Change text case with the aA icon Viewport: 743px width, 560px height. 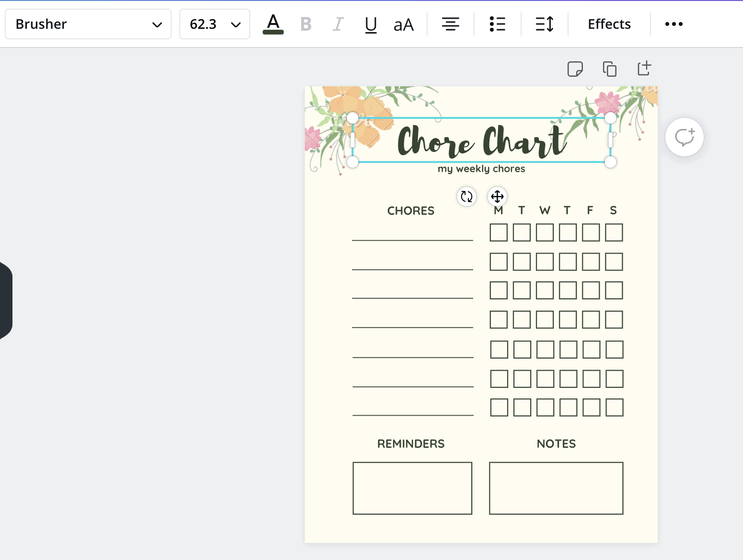pos(403,24)
